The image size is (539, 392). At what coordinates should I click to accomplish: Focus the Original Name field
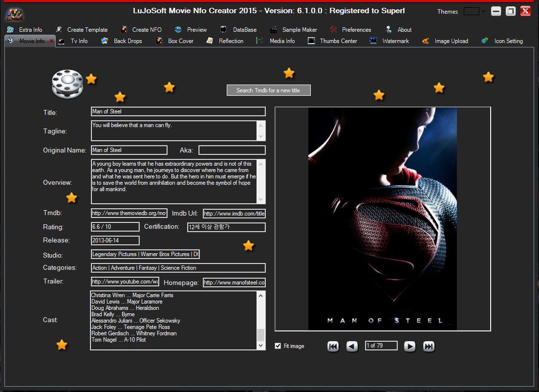point(129,150)
